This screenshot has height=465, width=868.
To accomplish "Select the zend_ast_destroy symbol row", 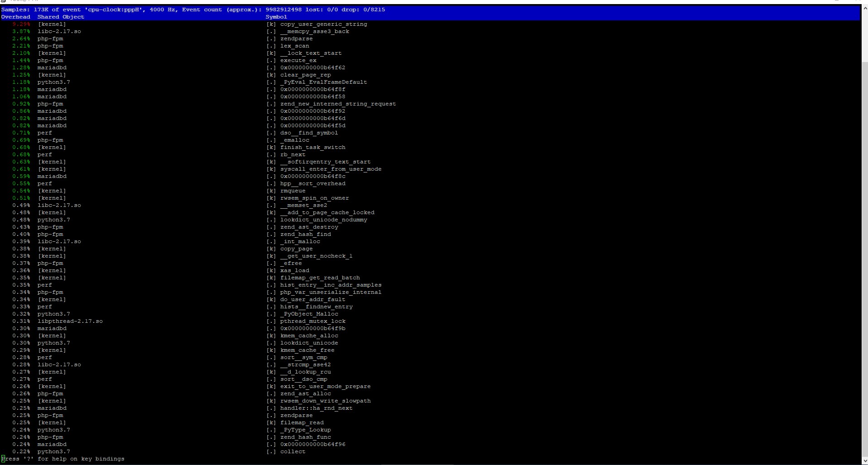I will tap(309, 227).
